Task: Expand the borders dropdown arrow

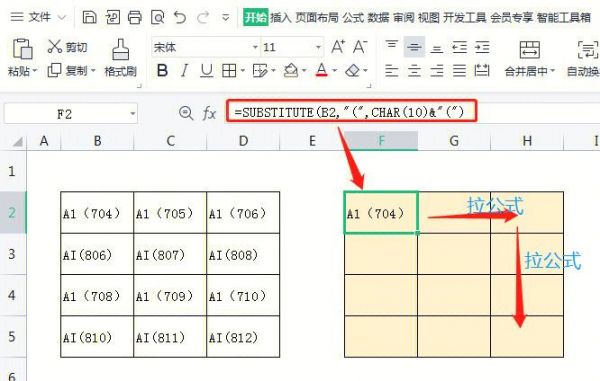Action: [x=243, y=71]
